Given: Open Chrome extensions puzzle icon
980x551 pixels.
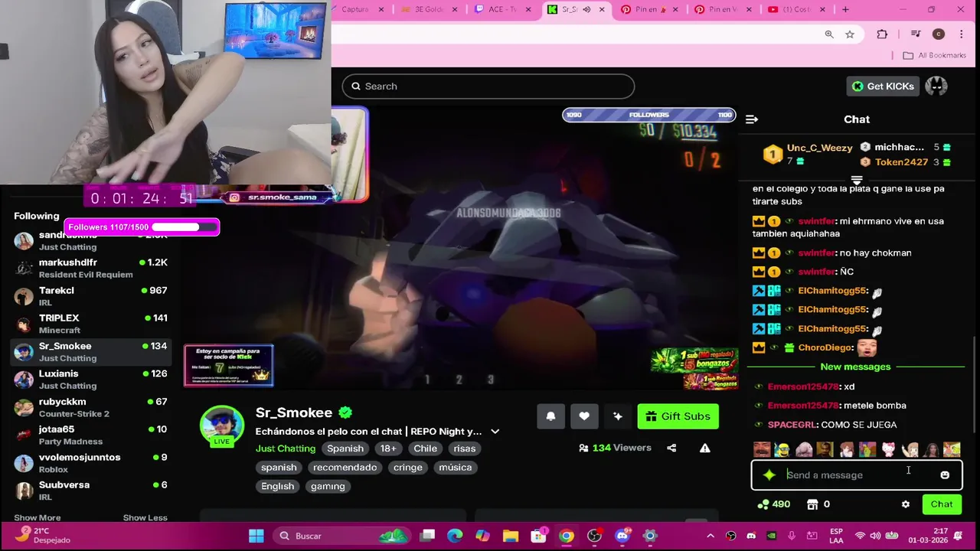Looking at the screenshot, I should 882,34.
